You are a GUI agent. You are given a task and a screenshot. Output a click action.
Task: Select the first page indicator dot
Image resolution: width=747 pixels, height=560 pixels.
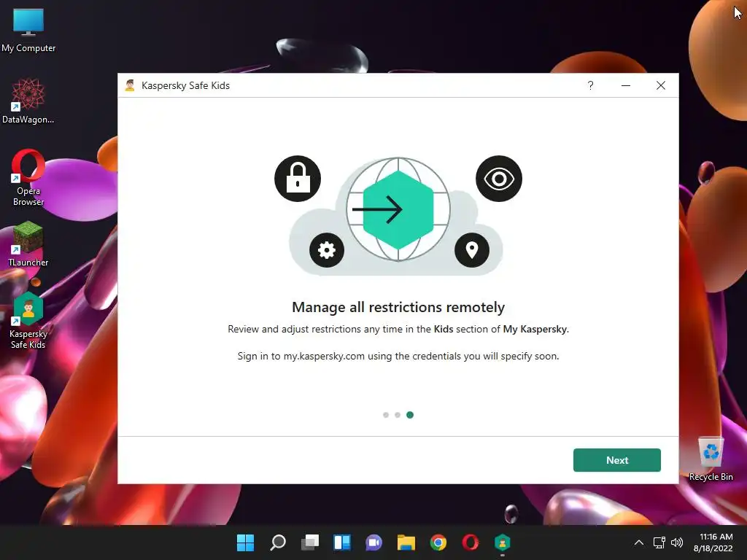point(385,415)
